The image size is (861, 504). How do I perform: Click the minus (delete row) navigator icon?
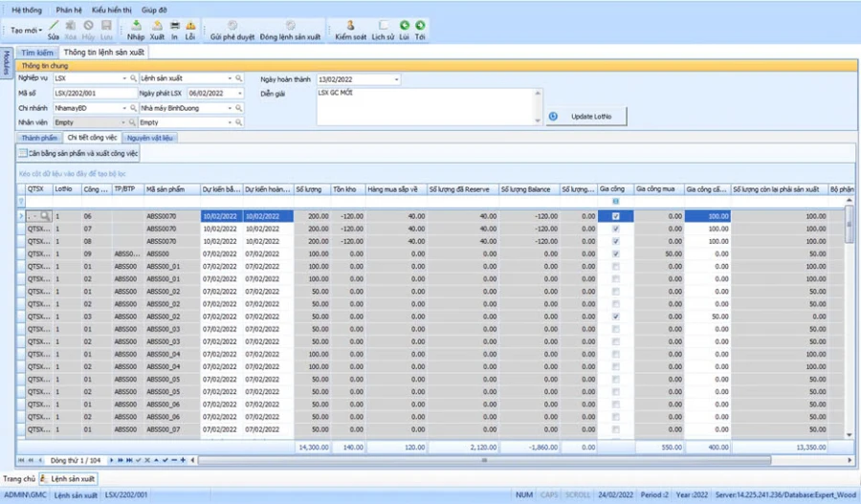(x=174, y=460)
